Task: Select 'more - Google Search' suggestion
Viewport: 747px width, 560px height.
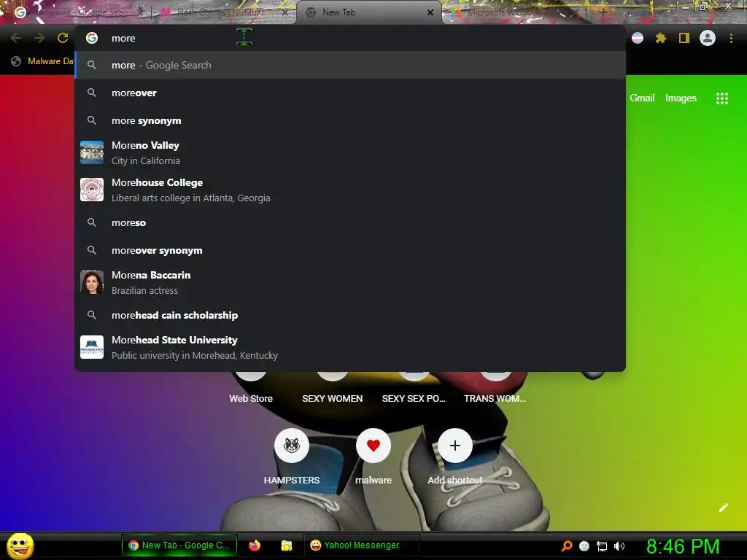Action: pyautogui.click(x=350, y=65)
